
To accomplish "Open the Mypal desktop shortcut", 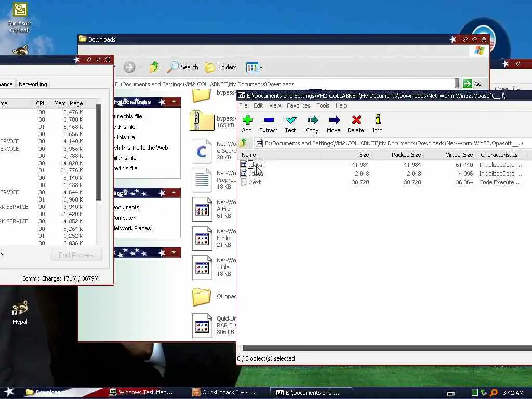I will [x=20, y=312].
